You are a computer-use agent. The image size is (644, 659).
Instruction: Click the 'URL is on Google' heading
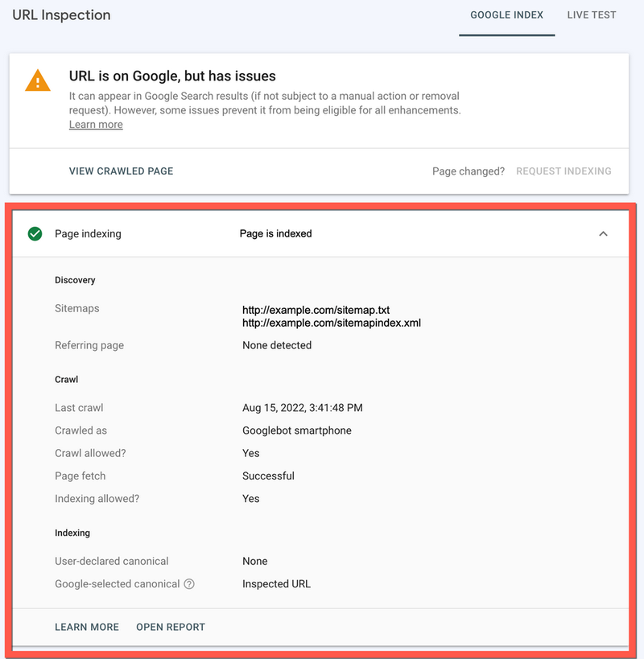(172, 76)
